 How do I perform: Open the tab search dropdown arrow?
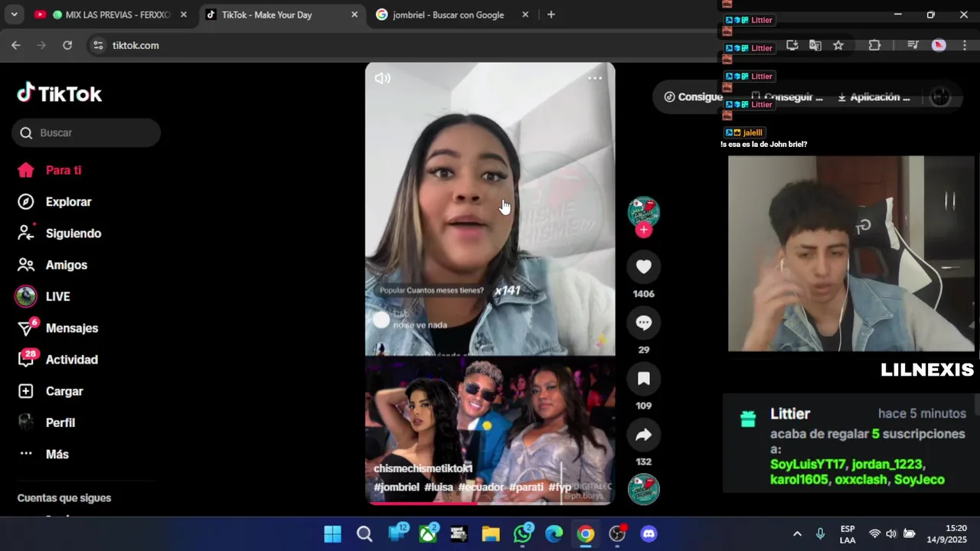pos(14,15)
